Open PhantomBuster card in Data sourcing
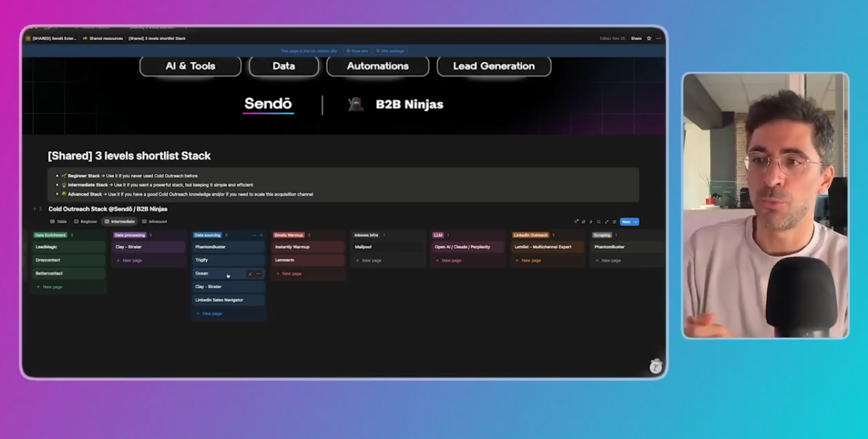This screenshot has width=868, height=439. (228, 247)
